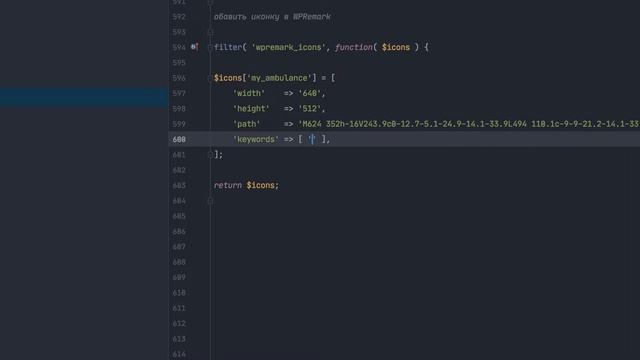Click the $icons parameter in function parentheses
This screenshot has height=360, width=640.
click(396, 47)
